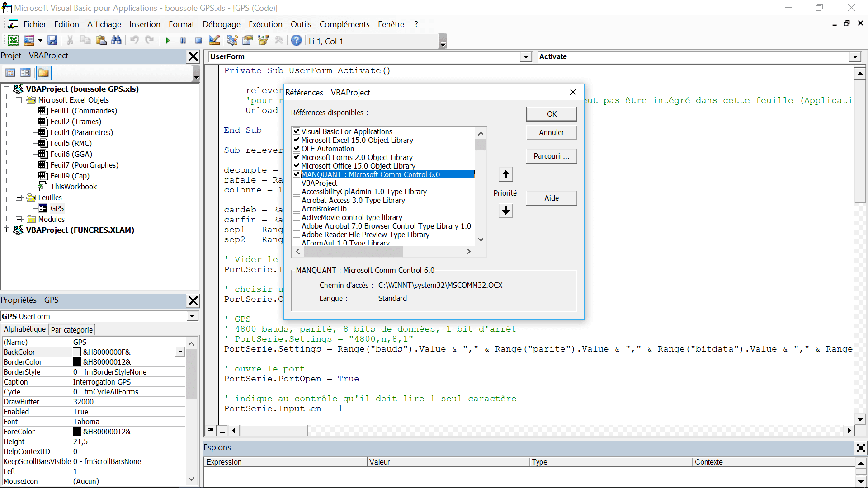Click the View Microsoft Excel icon
The height and width of the screenshot is (488, 868).
click(14, 41)
